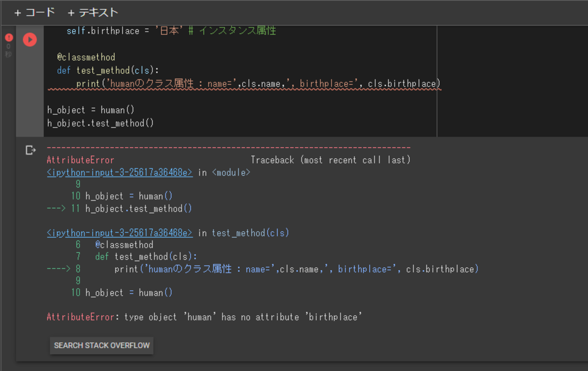
Task: Click the def test_method(cls) line in editor
Action: click(x=108, y=71)
